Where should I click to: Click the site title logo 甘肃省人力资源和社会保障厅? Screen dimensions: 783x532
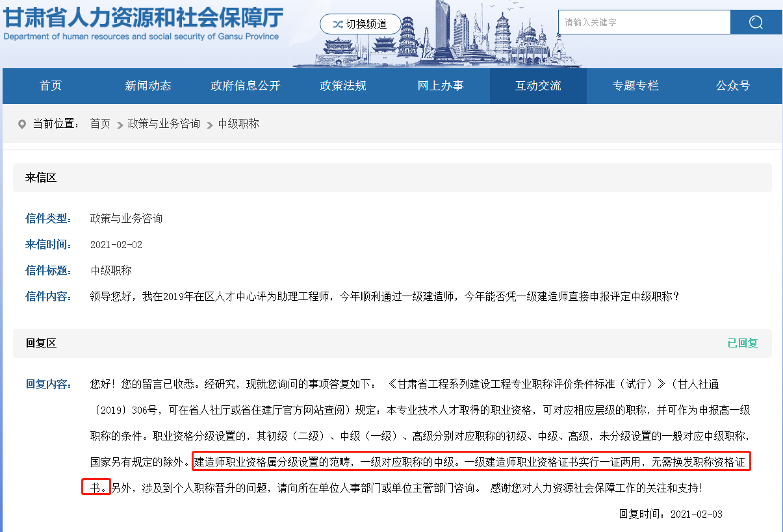142,21
